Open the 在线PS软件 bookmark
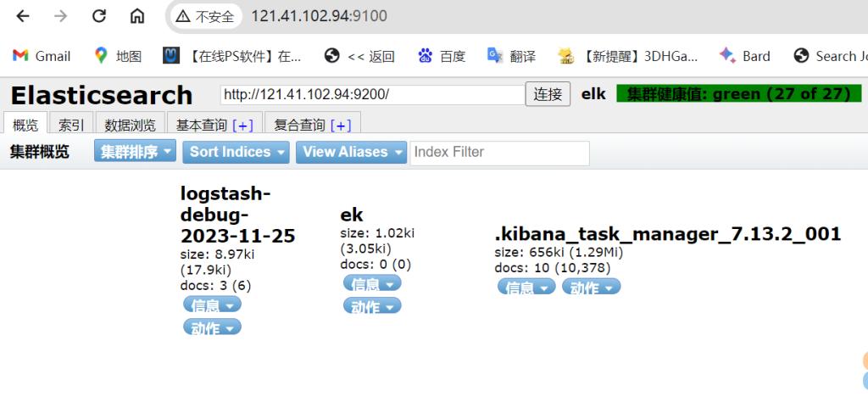Viewport: 868px width, 419px height. point(232,56)
